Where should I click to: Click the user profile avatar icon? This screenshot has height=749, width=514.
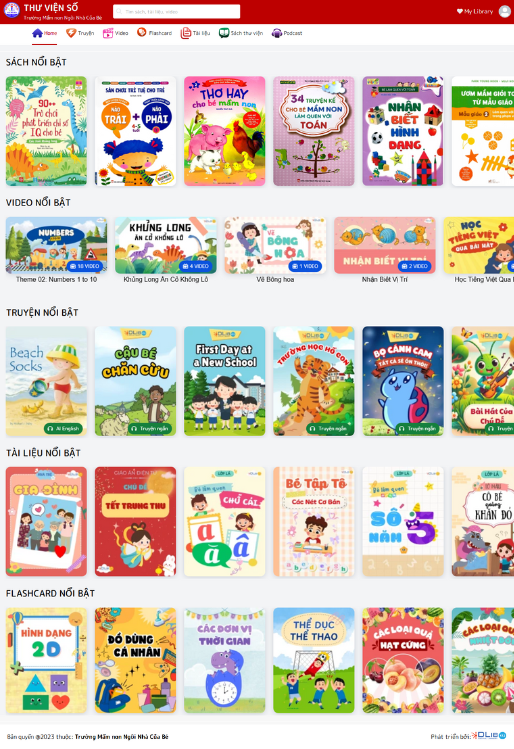tap(504, 11)
